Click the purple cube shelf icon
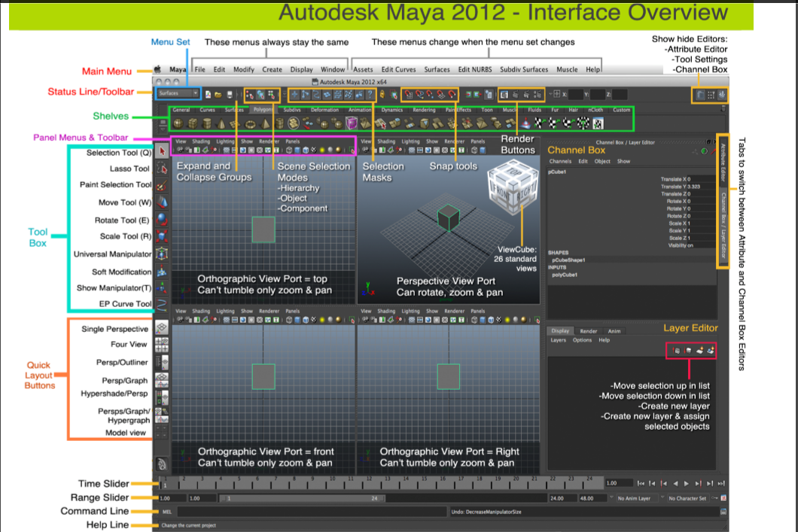 pyautogui.click(x=351, y=123)
